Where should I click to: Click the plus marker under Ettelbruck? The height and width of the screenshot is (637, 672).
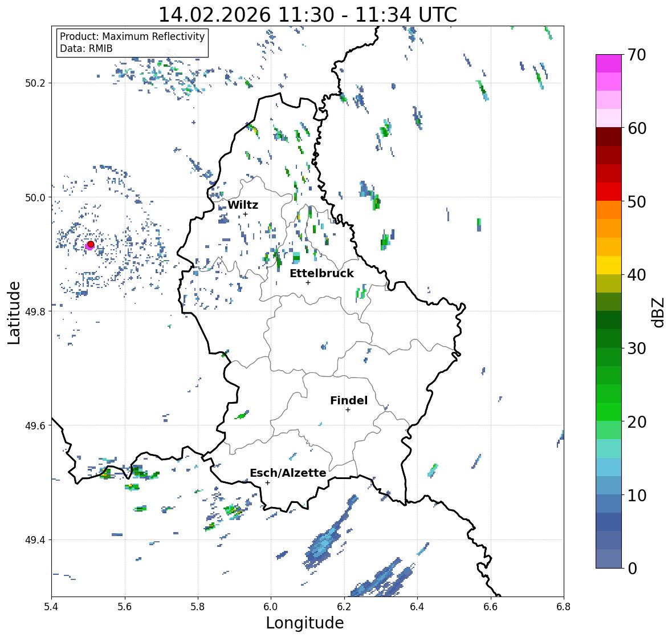pyautogui.click(x=308, y=282)
